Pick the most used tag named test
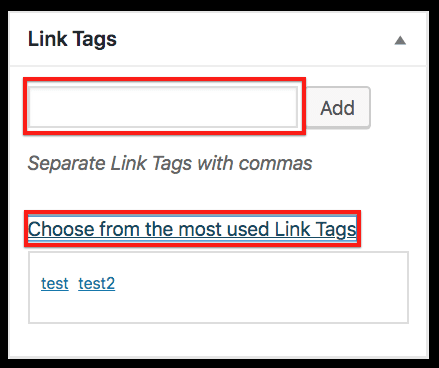The height and width of the screenshot is (368, 439). (55, 284)
